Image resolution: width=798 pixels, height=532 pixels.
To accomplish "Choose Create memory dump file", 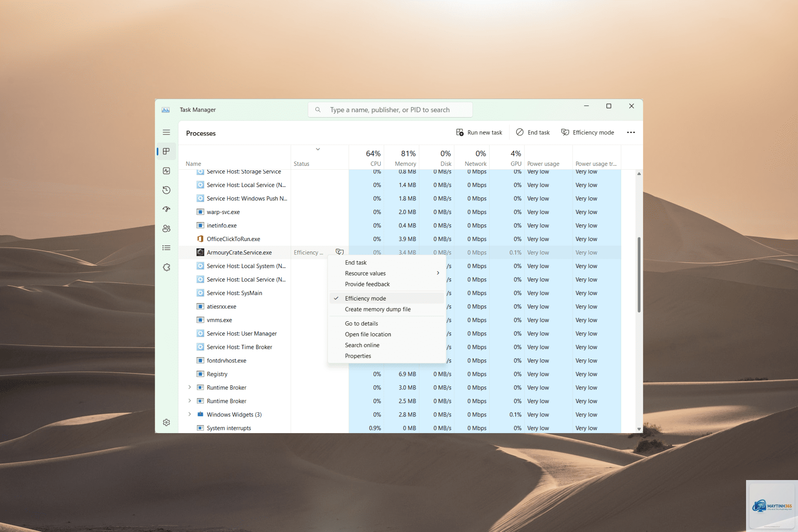I will (387, 309).
